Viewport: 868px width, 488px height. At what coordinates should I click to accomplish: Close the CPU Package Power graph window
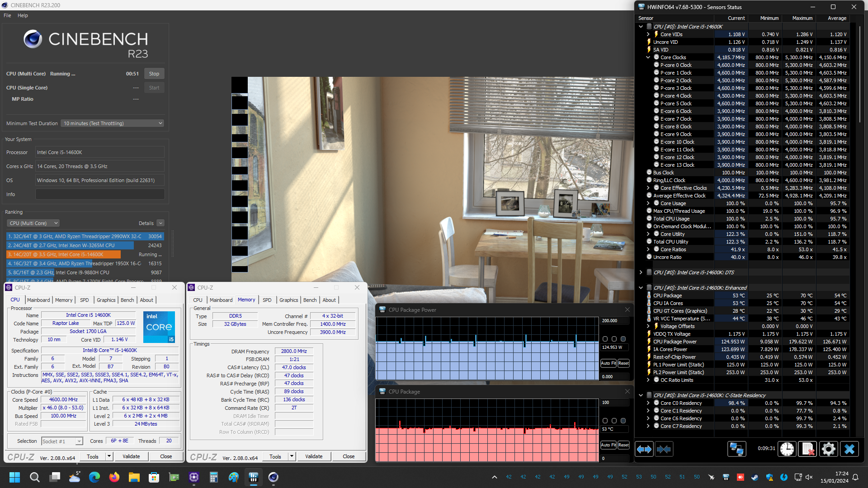627,310
